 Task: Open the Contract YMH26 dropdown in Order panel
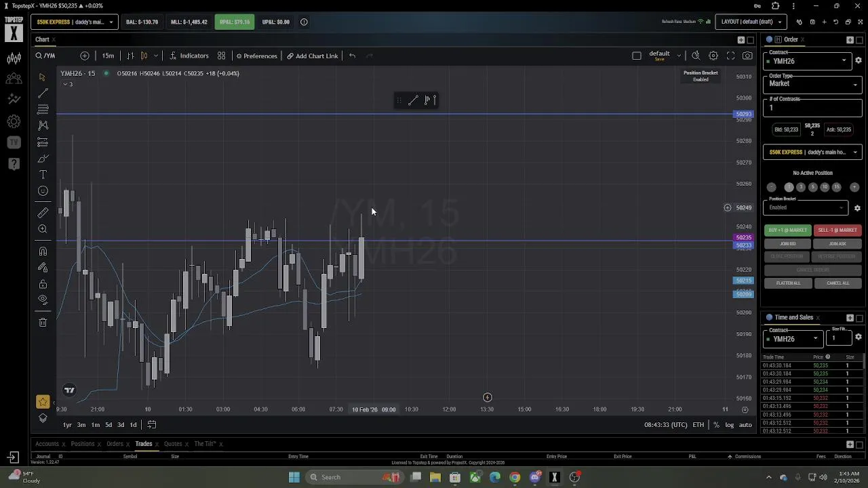click(x=807, y=61)
